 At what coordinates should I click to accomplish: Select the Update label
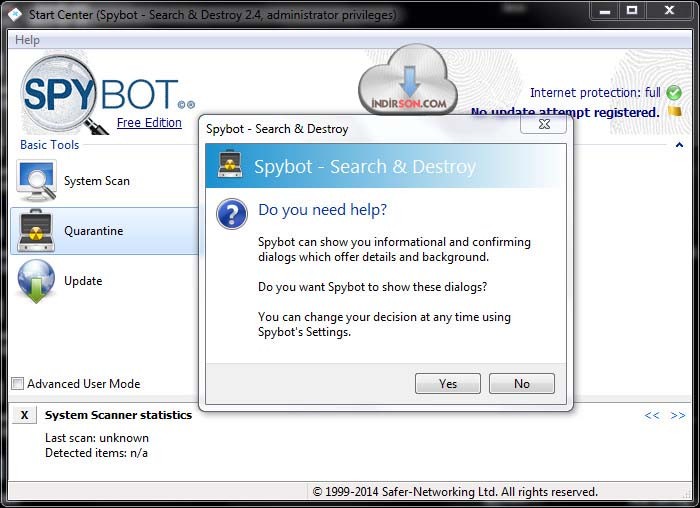pos(83,281)
